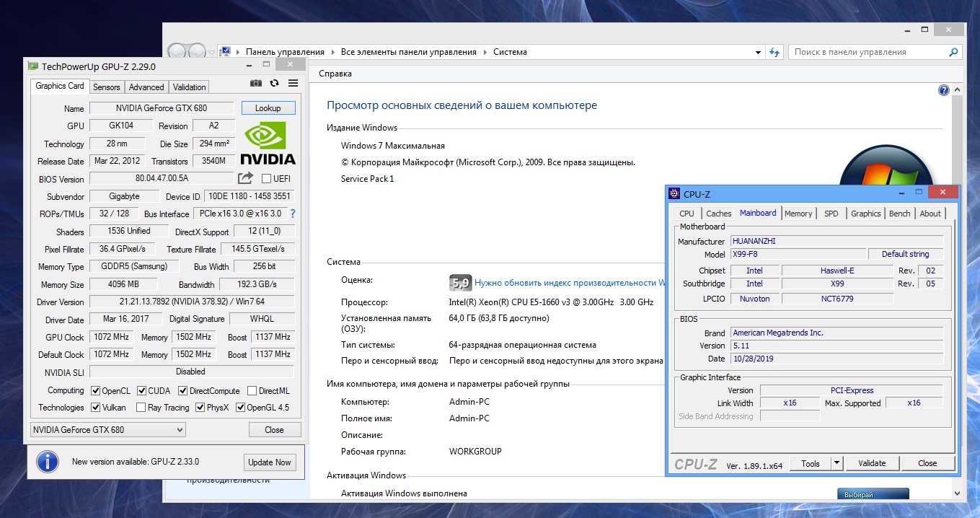
Task: Click the BIOS export share icon
Action: coord(245,178)
